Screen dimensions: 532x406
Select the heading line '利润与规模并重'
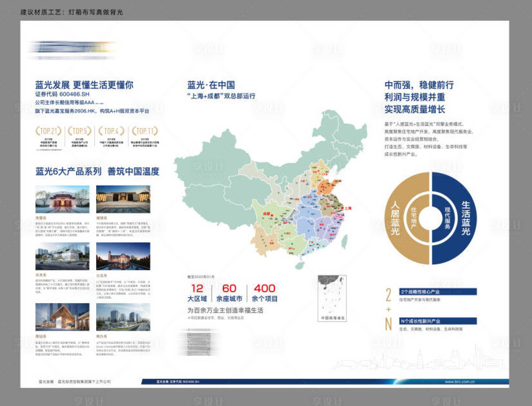tap(415, 97)
